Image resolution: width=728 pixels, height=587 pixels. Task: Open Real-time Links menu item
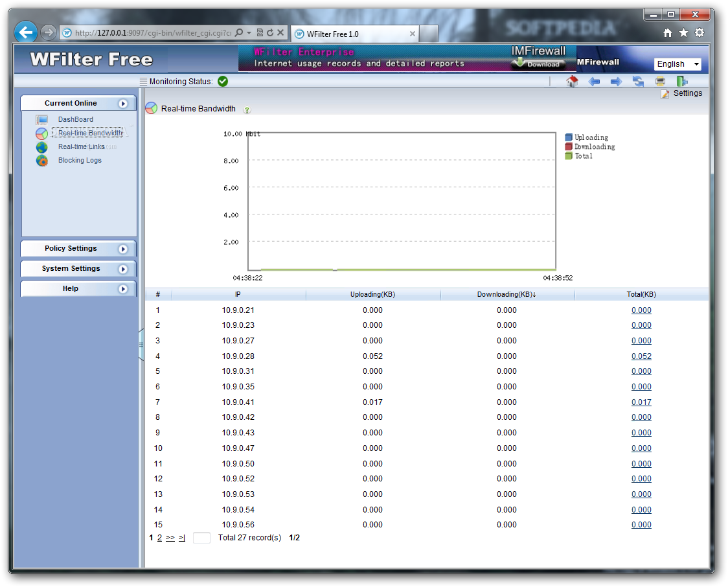tap(81, 146)
